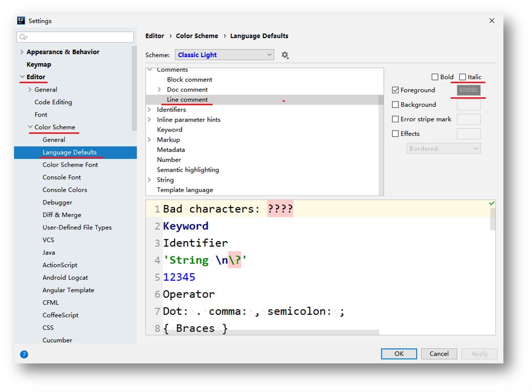532x392 pixels.
Task: Click the green inspection checkmark in preview
Action: [x=492, y=204]
